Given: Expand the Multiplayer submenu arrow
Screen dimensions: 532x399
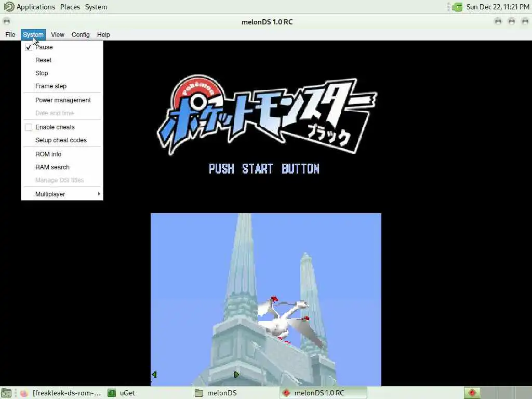Looking at the screenshot, I should tap(99, 194).
